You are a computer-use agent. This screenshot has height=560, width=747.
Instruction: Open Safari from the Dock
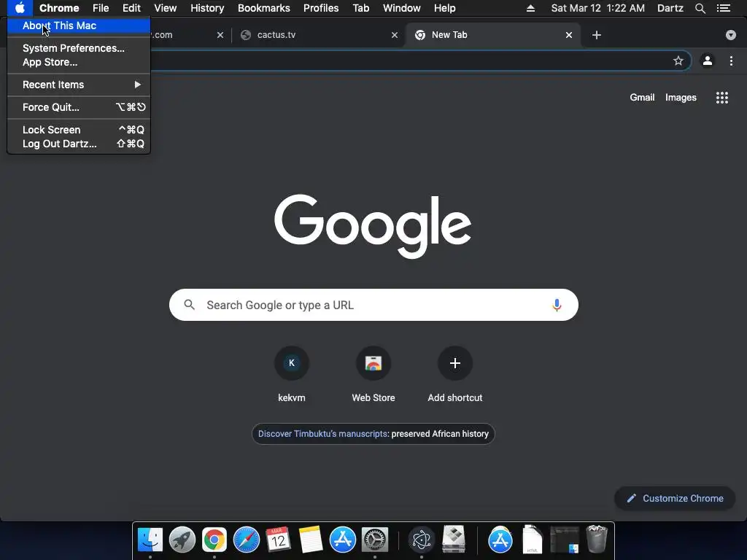tap(247, 540)
